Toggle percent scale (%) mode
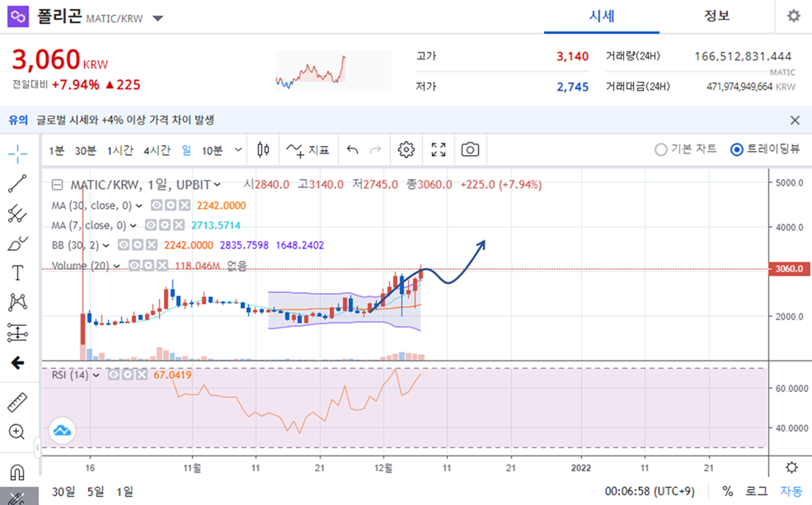 728,491
